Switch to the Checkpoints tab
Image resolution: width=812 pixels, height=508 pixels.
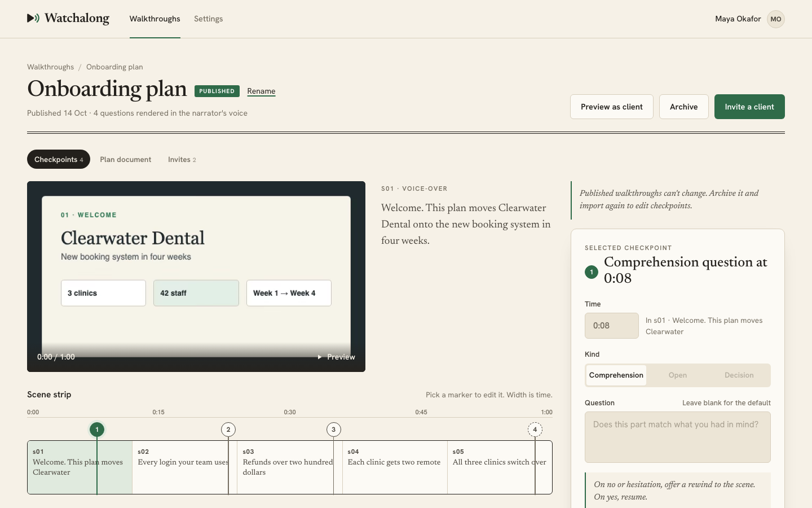[x=59, y=159]
